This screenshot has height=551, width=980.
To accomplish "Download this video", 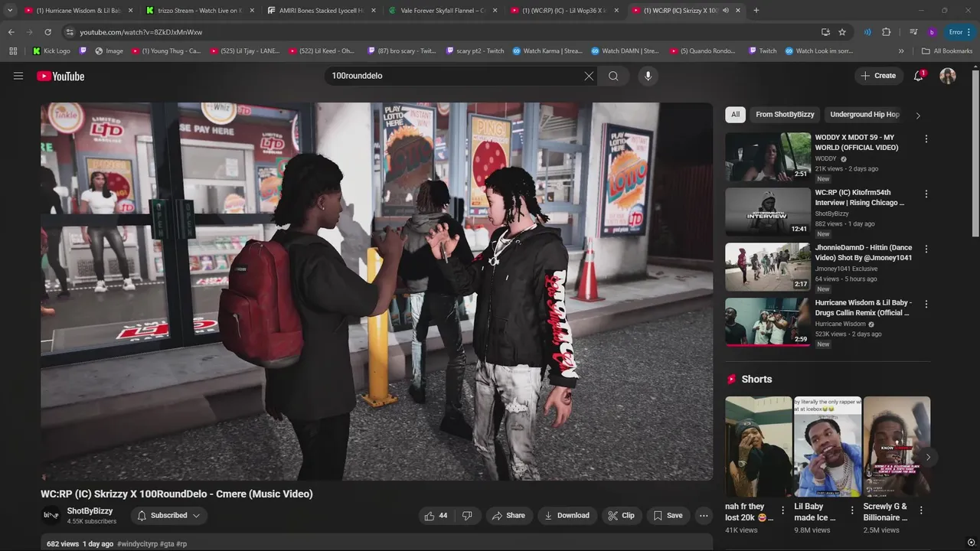I will coord(567,516).
